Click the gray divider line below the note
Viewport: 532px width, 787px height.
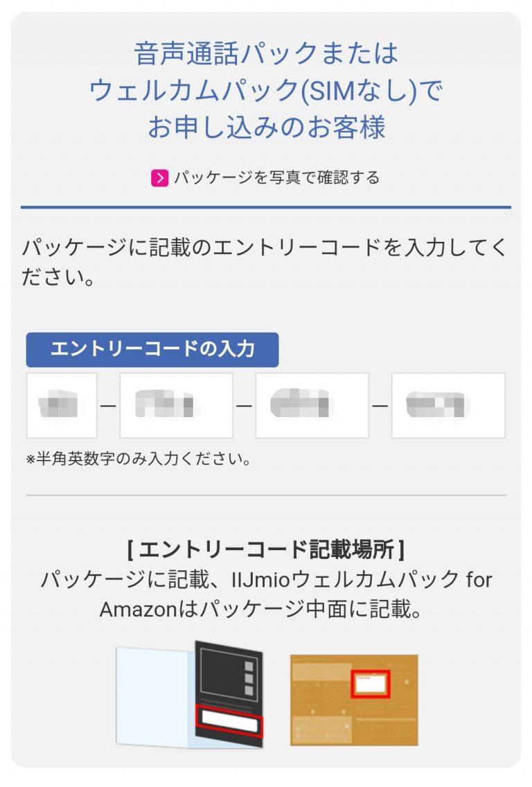coord(266,495)
